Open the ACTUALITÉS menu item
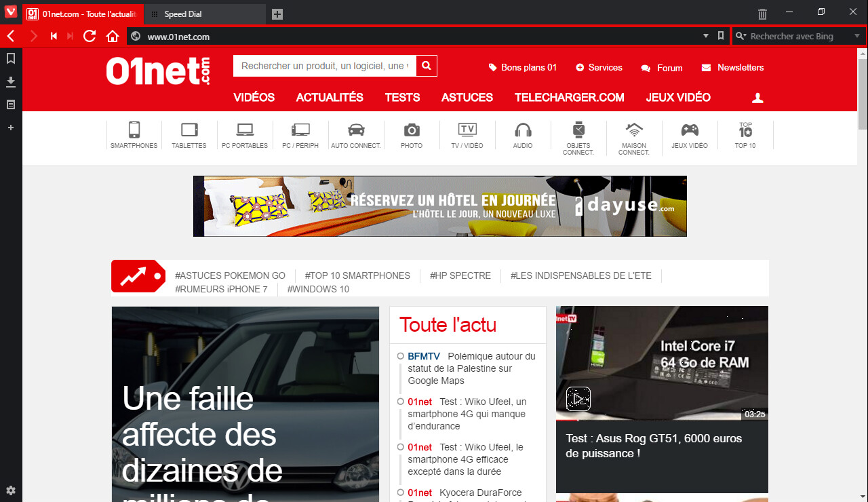The width and height of the screenshot is (868, 502). [x=330, y=98]
